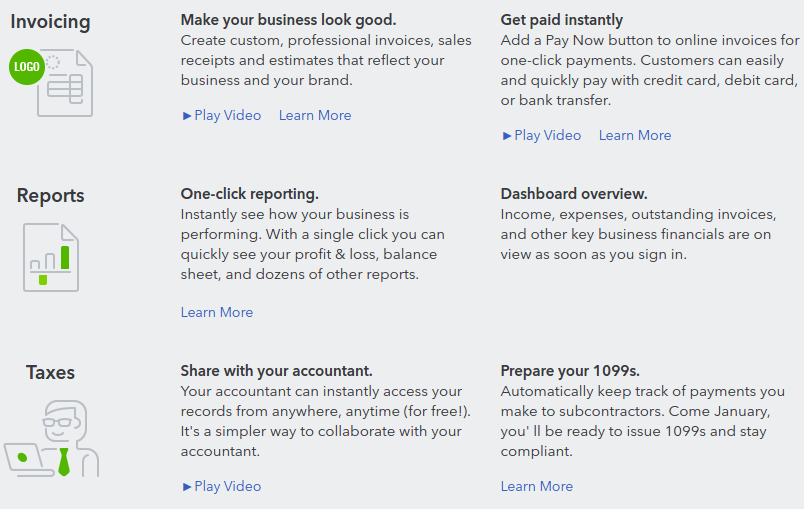The image size is (804, 509).
Task: Click the One-click reporting heading
Action: [x=250, y=194]
